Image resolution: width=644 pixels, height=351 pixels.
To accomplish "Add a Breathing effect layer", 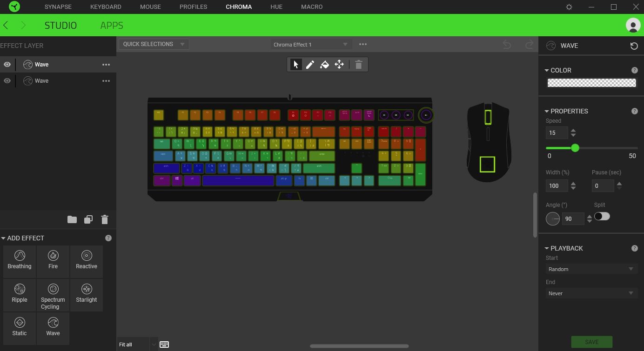I will pos(20,261).
